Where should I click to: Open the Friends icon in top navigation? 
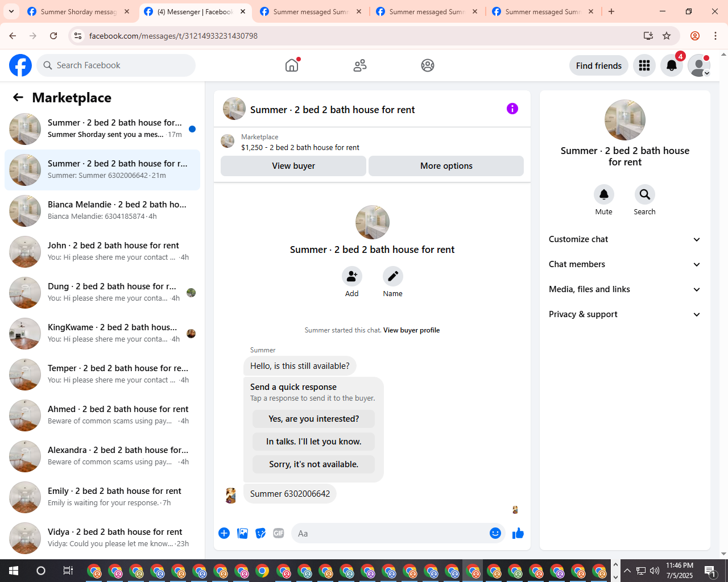[360, 65]
